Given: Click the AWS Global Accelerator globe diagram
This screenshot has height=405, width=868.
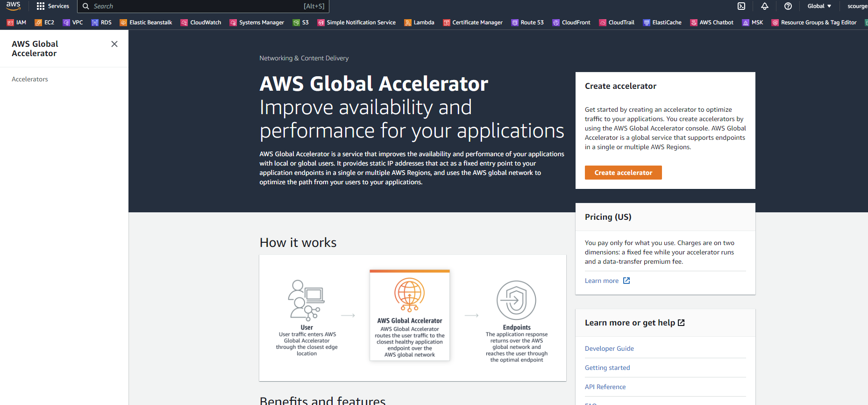Looking at the screenshot, I should pos(409,295).
